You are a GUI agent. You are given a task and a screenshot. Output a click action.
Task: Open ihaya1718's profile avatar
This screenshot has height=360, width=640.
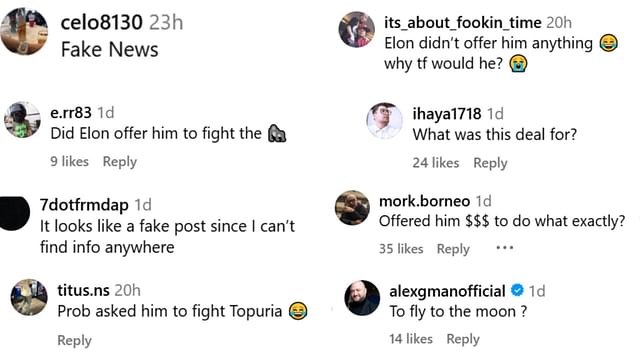(x=384, y=121)
